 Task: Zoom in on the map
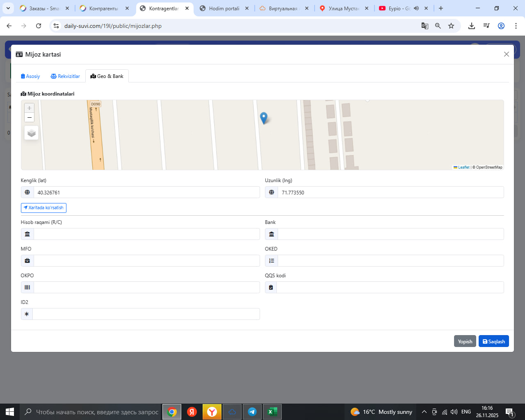pos(29,108)
